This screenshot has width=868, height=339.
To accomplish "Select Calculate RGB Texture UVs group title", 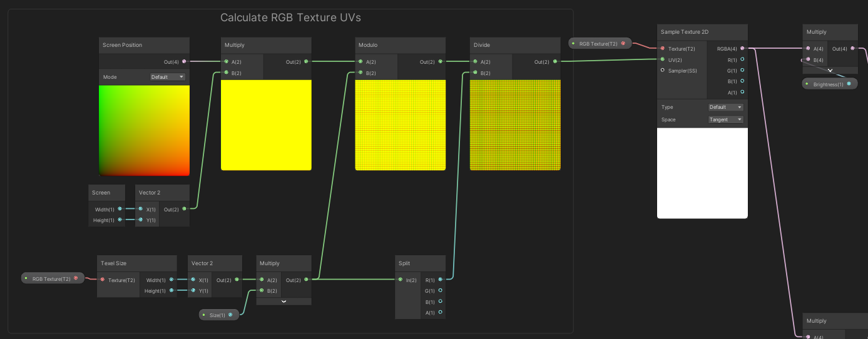I will click(x=290, y=18).
